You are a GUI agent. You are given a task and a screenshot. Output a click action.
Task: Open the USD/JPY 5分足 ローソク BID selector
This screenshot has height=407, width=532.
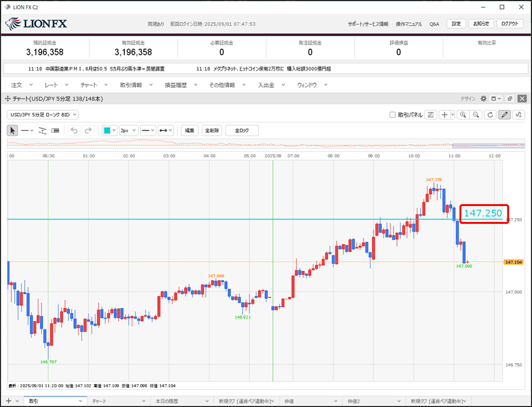(43, 114)
